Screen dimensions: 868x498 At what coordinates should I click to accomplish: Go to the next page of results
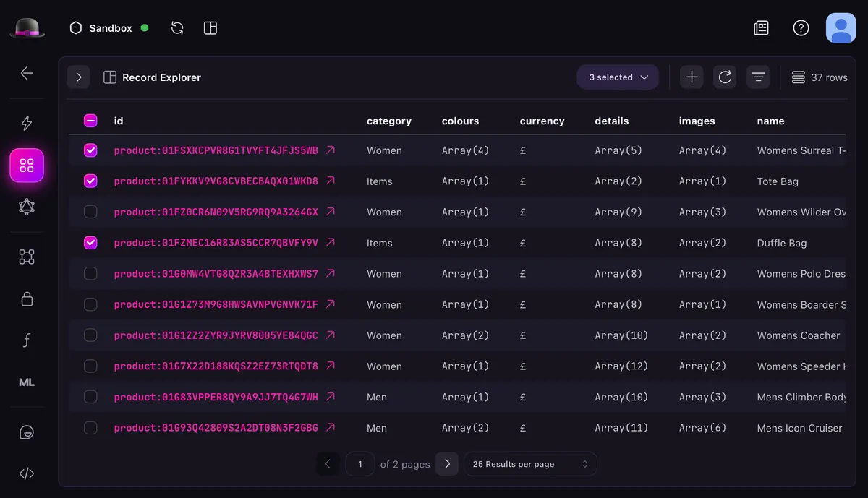point(447,464)
